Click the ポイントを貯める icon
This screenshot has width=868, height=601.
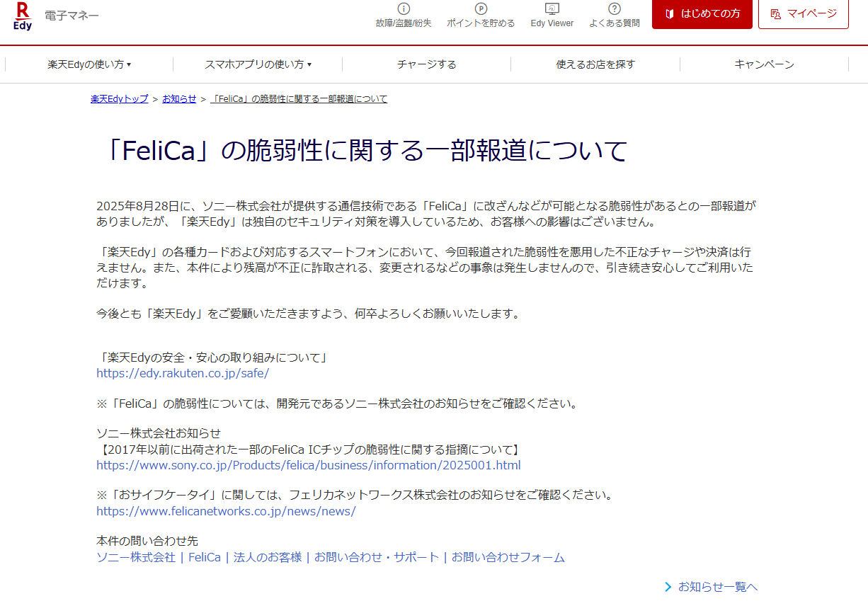pyautogui.click(x=481, y=9)
